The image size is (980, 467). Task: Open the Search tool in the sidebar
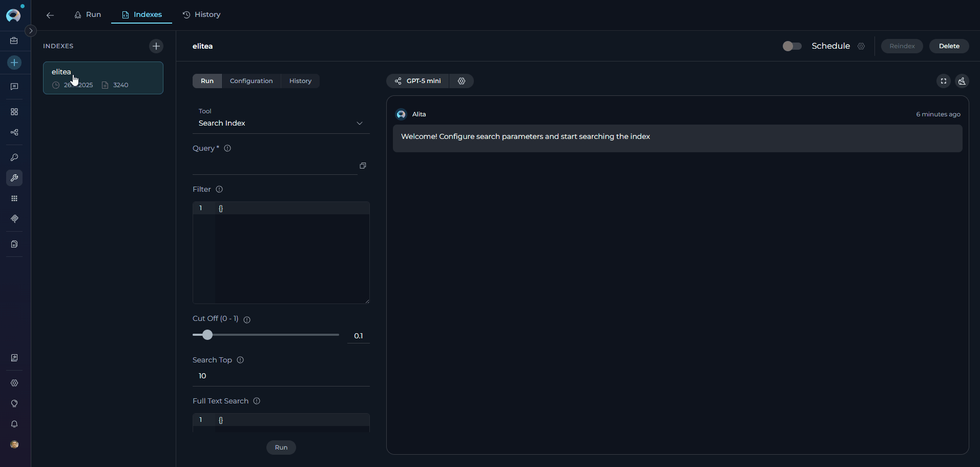click(x=14, y=157)
